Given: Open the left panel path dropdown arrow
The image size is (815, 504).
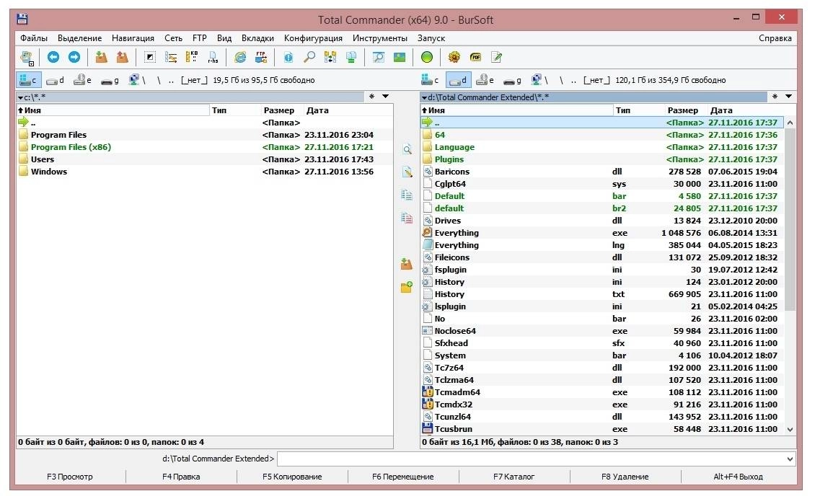Looking at the screenshot, I should (x=20, y=97).
